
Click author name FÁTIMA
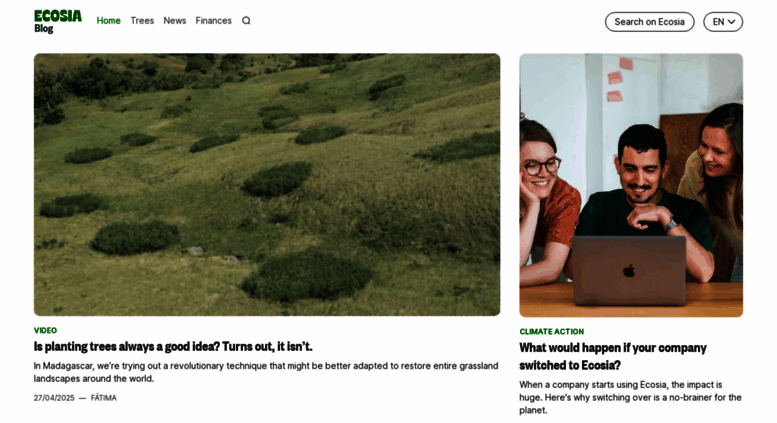[104, 398]
